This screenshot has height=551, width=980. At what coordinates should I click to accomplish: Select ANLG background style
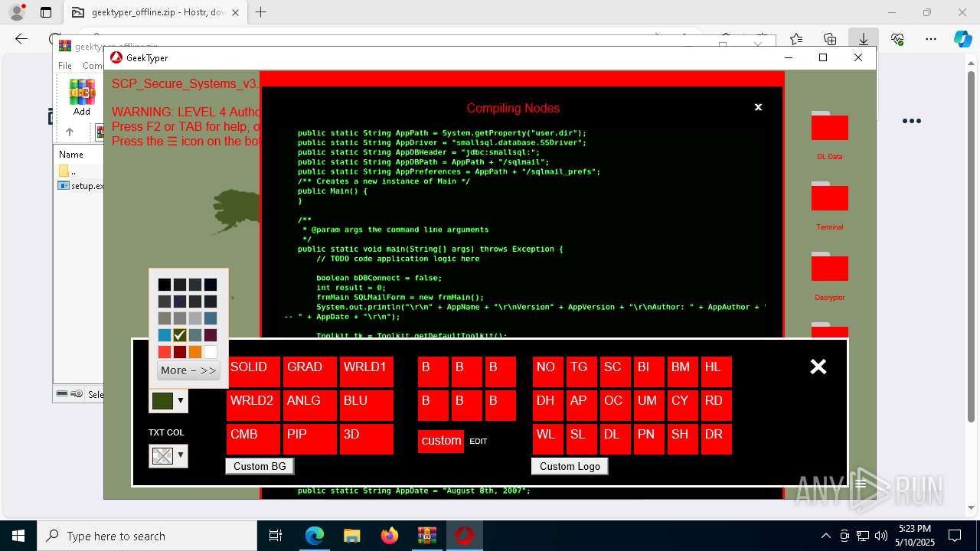(x=310, y=405)
